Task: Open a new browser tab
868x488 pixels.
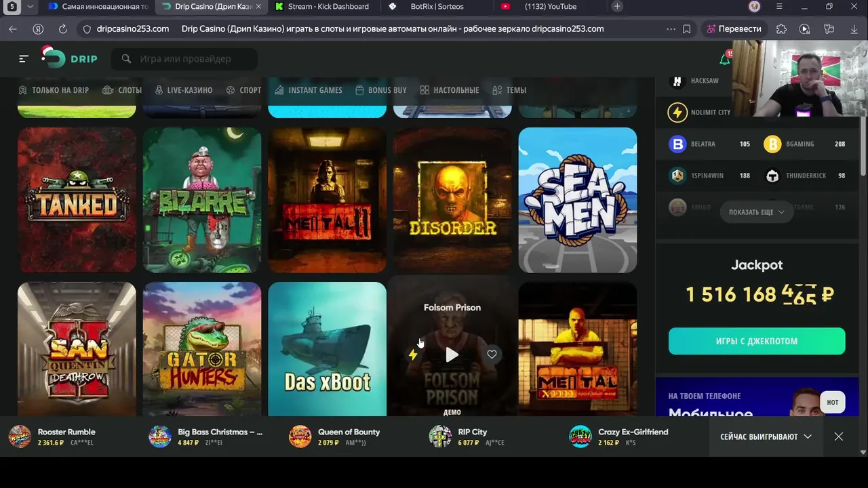Action: [617, 7]
